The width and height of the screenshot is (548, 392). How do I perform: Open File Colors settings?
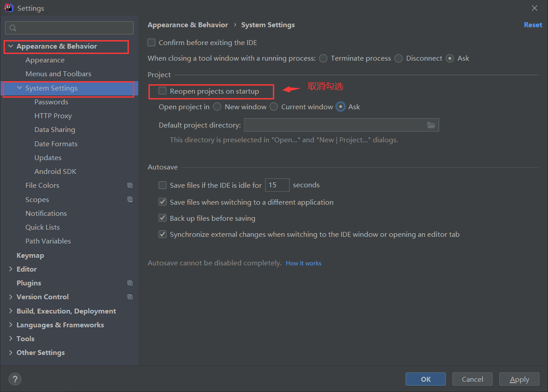click(42, 186)
